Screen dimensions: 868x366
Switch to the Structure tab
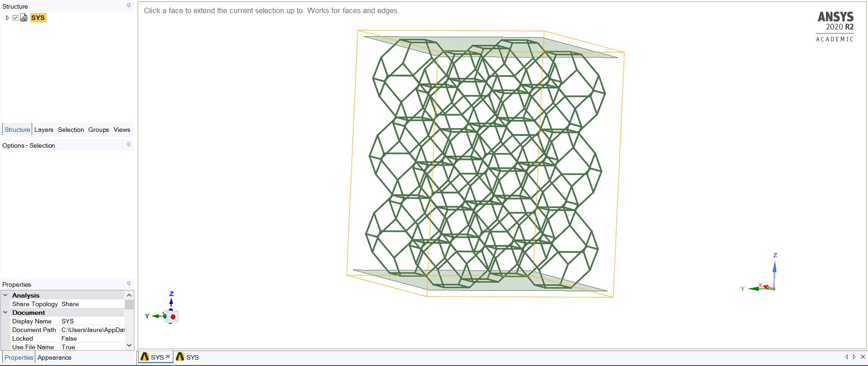point(17,130)
